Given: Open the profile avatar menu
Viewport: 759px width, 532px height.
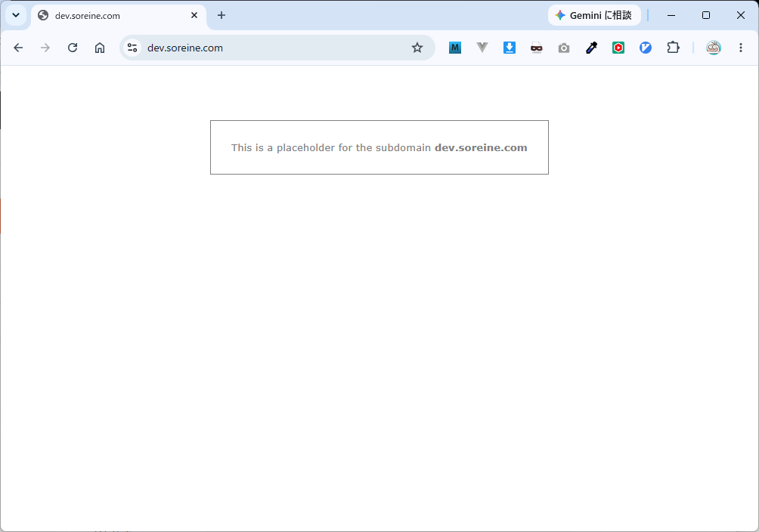Looking at the screenshot, I should coord(714,48).
